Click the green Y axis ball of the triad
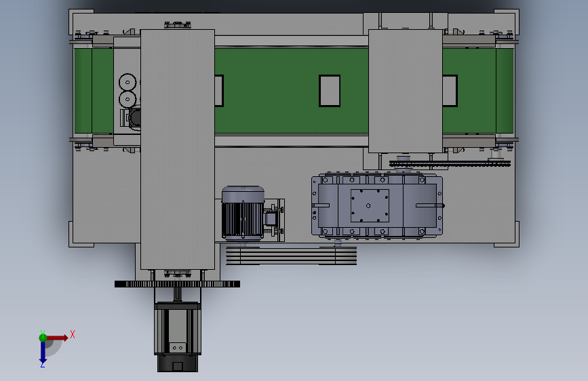The image size is (588, 381). click(x=43, y=338)
